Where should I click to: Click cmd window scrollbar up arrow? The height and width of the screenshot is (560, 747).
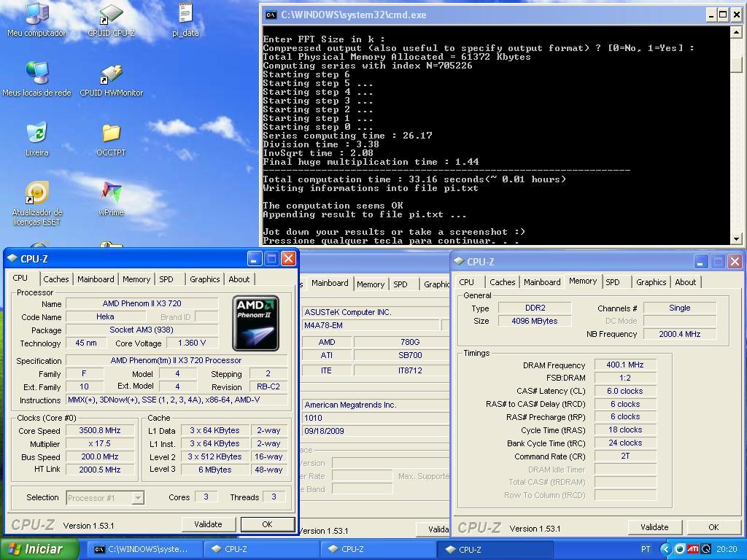737,32
